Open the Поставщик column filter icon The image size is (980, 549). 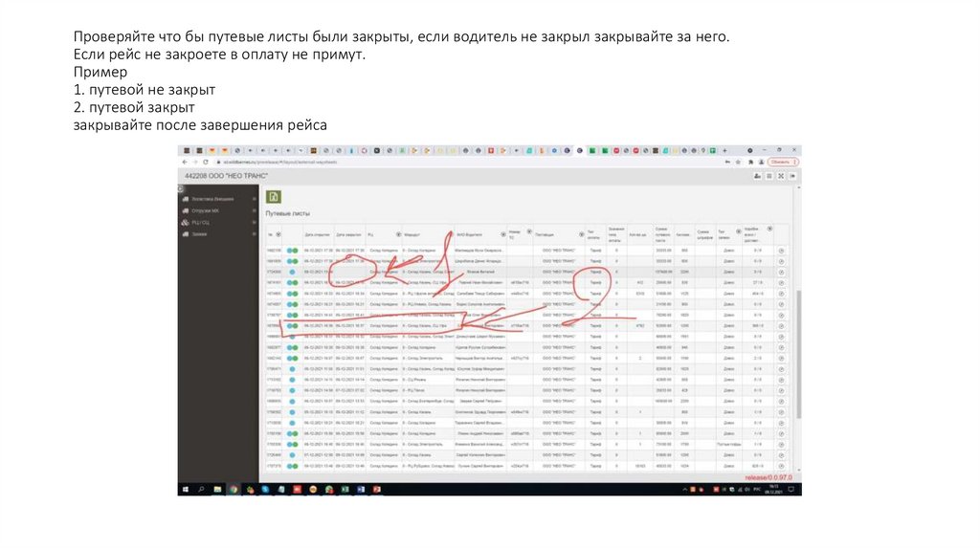581,235
